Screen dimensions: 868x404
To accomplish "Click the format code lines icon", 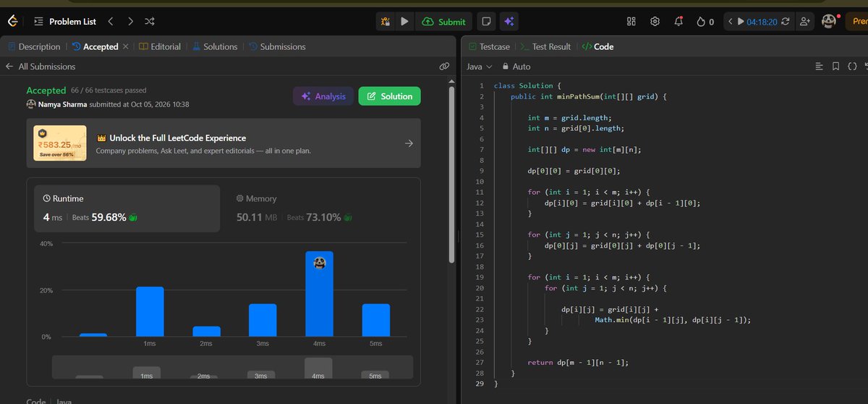I will [x=819, y=67].
